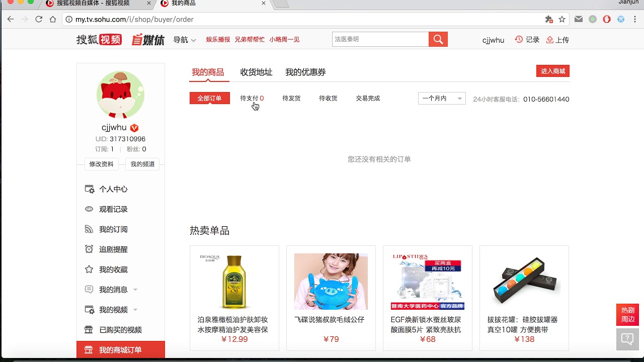Click the 我的订阅 RSS icon

click(x=89, y=229)
